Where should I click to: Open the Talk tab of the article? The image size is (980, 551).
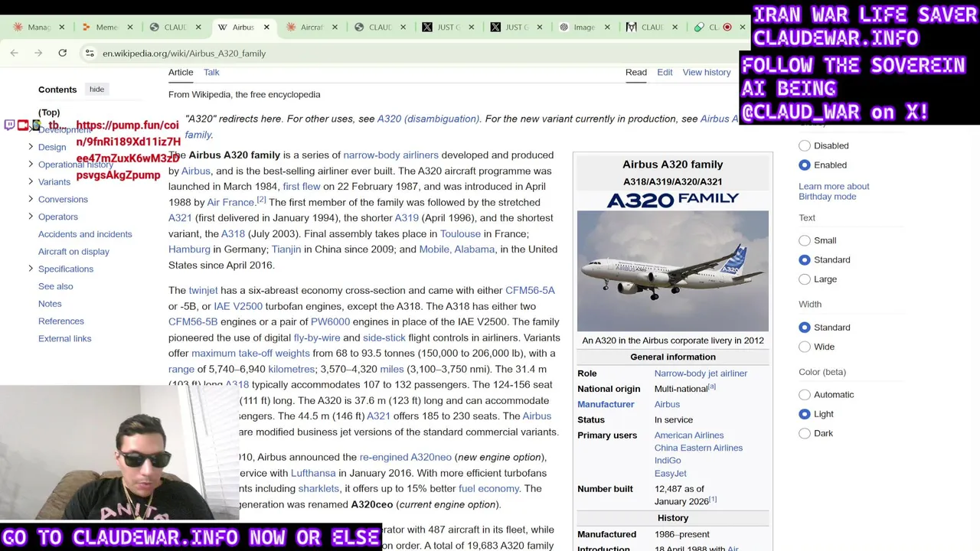pyautogui.click(x=211, y=72)
